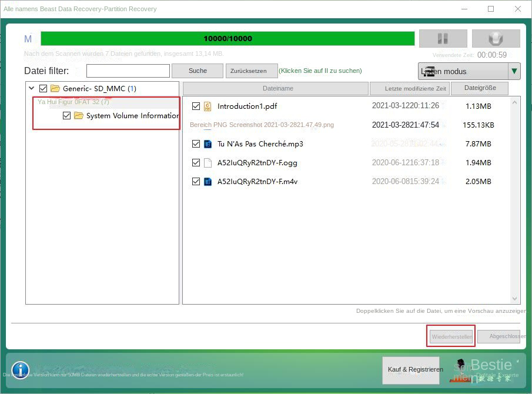Click the size value 1.13MB

478,106
